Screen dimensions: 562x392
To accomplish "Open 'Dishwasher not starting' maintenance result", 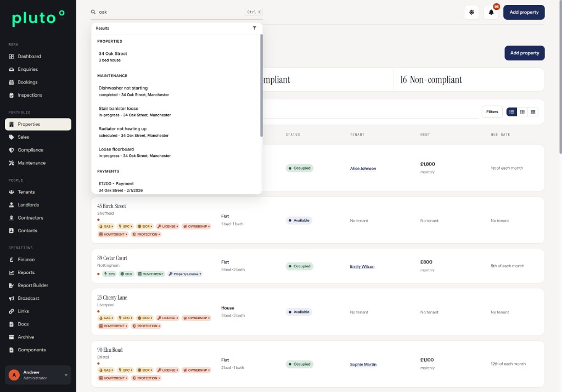I will pos(176,91).
